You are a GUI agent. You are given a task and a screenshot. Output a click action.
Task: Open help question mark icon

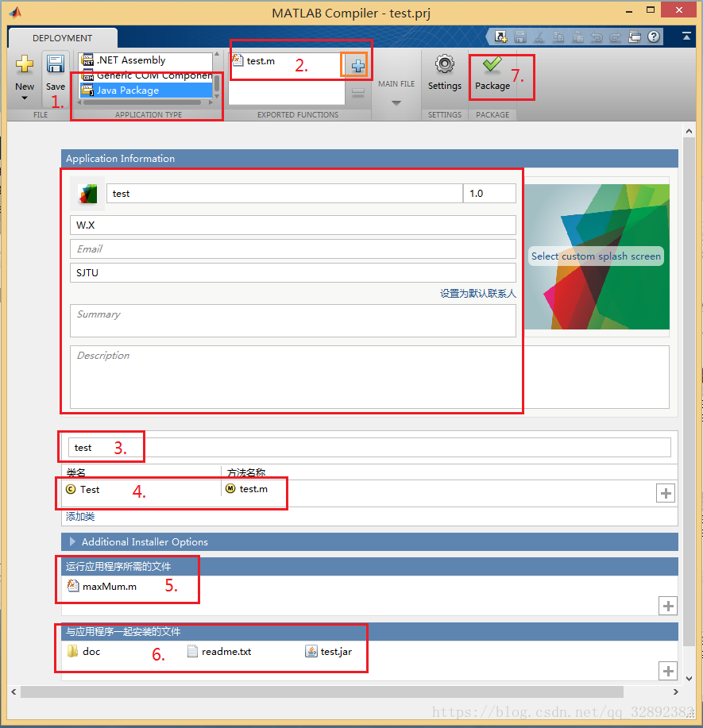pos(654,37)
